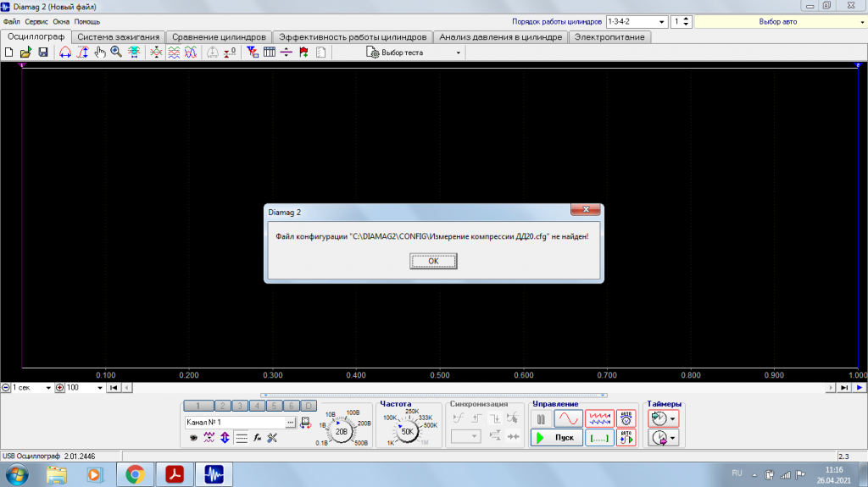Toggle overlapping waveforms display icon

(x=191, y=52)
